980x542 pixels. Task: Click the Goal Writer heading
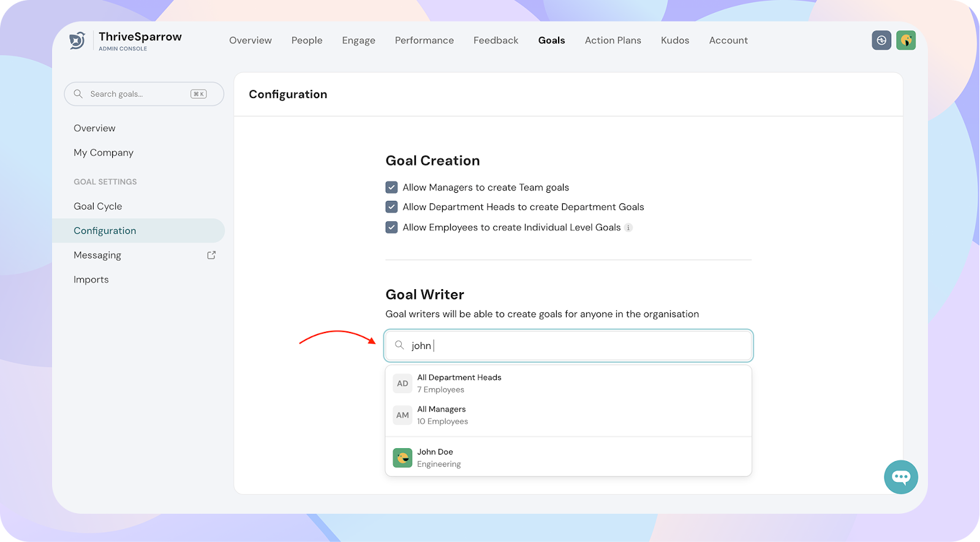[x=425, y=295]
